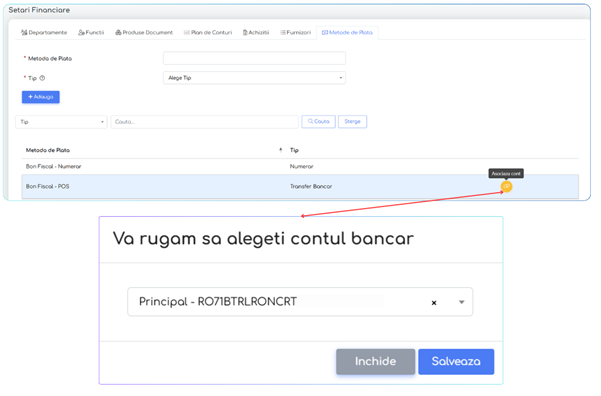
Task: Expand the Alege Tip dropdown
Action: coord(254,78)
